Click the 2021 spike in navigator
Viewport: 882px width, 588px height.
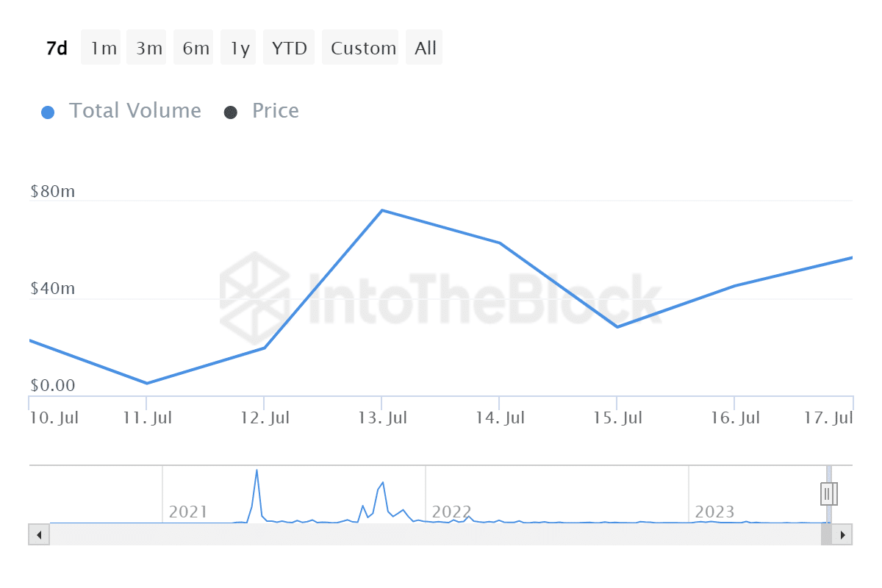point(257,470)
